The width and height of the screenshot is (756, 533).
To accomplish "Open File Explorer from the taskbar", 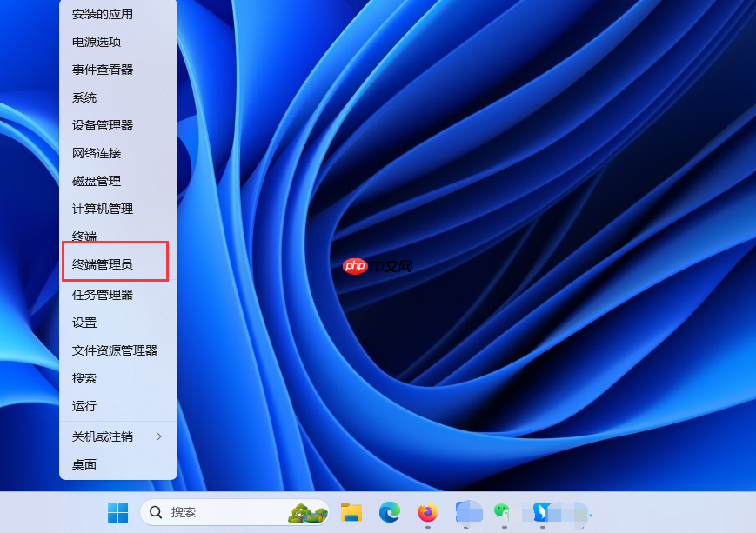I will coord(351,514).
